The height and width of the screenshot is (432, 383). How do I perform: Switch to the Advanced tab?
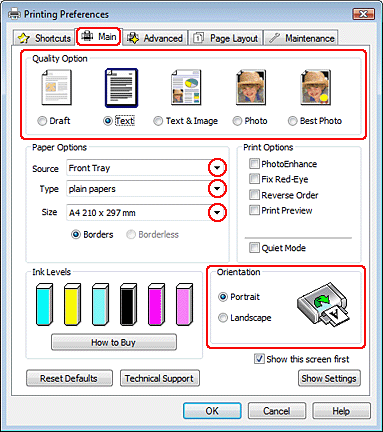pos(155,38)
